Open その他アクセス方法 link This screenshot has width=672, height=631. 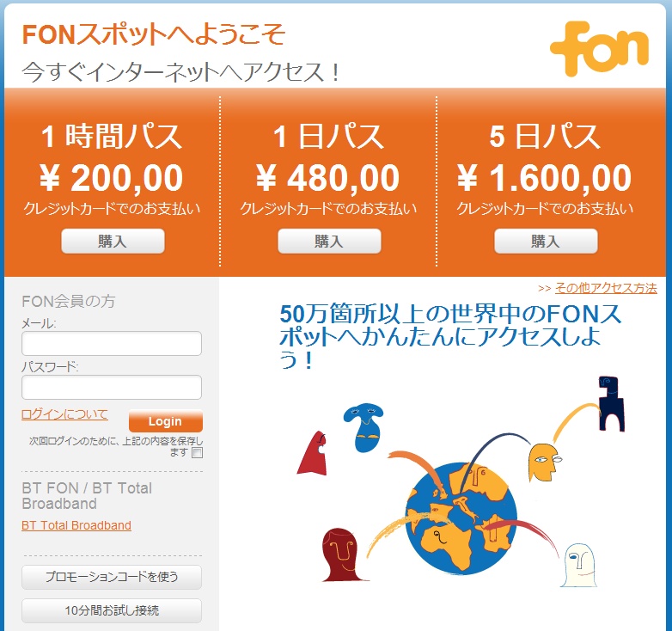click(x=606, y=288)
